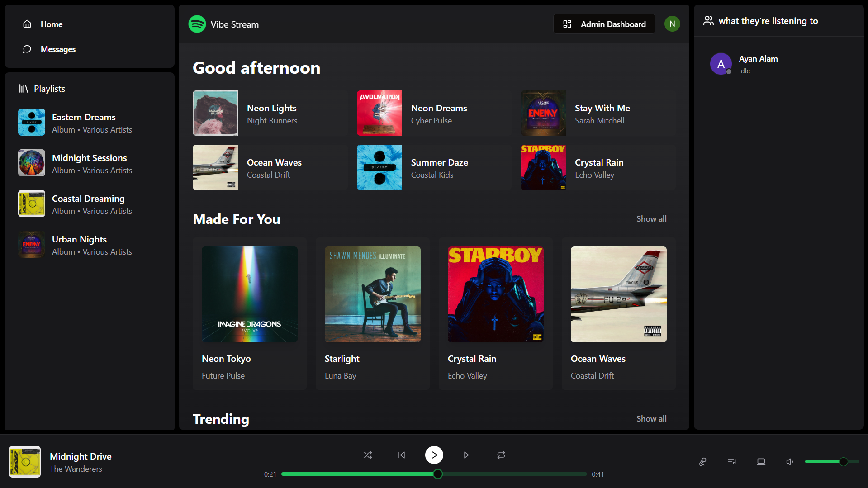Click the progress bar playhead knob
Image resolution: width=868 pixels, height=488 pixels.
click(438, 474)
